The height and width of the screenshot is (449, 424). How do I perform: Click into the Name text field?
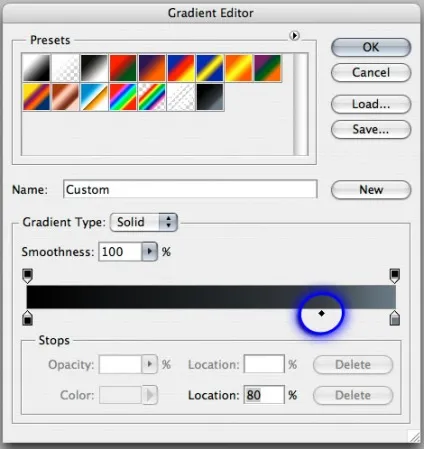190,189
